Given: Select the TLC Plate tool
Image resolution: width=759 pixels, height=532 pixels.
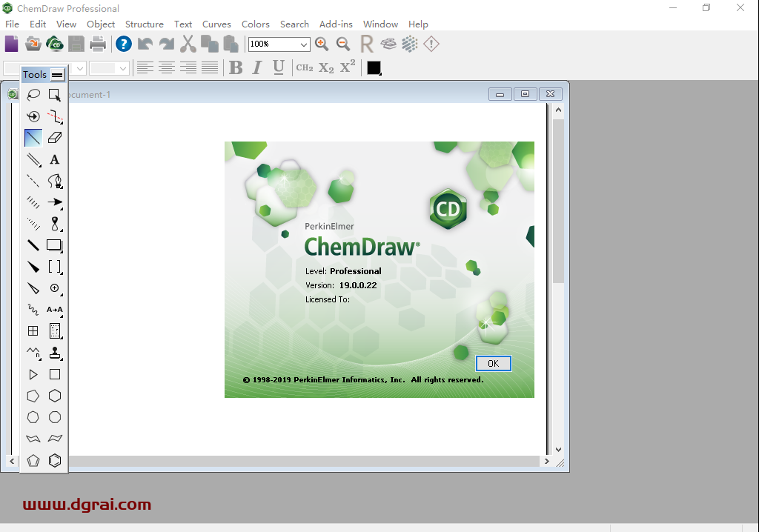Looking at the screenshot, I should pos(55,331).
